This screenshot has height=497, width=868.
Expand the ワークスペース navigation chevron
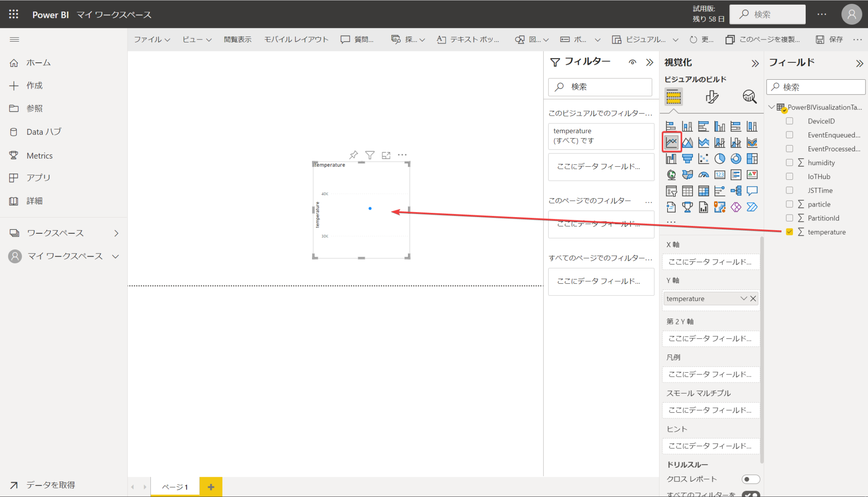tap(116, 233)
